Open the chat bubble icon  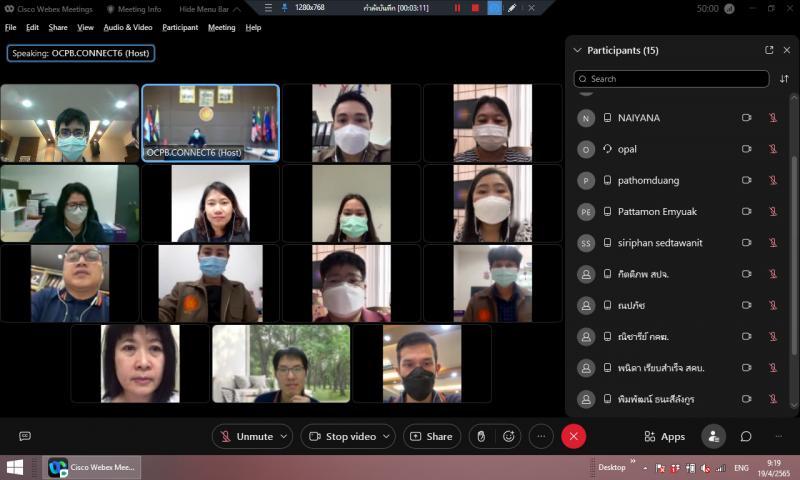[746, 436]
